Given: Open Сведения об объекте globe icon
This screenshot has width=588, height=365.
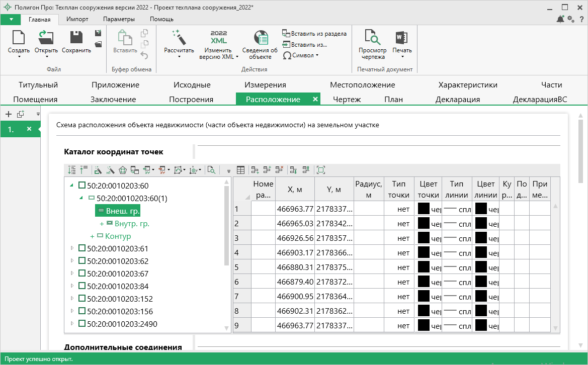Looking at the screenshot, I should coord(260,38).
